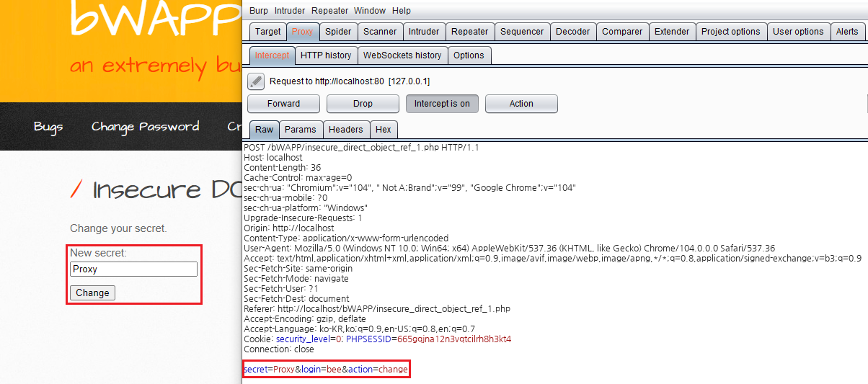Click the Accept-Language header line
This screenshot has width=868, height=384.
(x=359, y=329)
